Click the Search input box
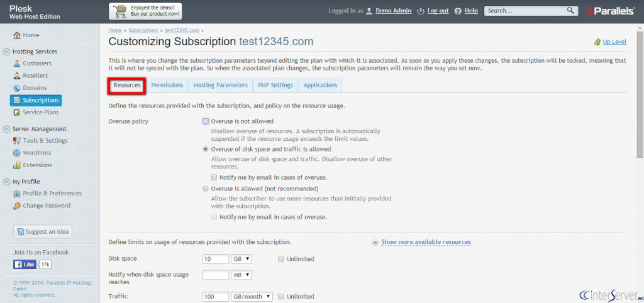Screen dimensions: 644x303 tap(531, 11)
